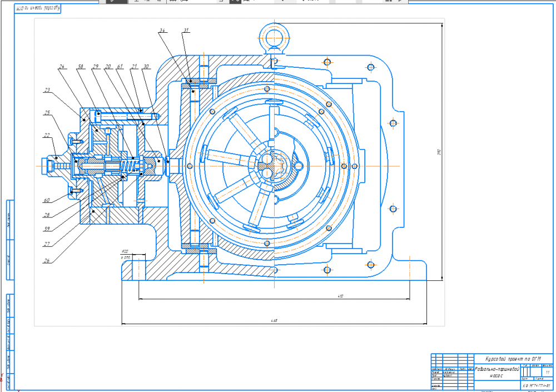Click the red XY origin marker
The width and height of the screenshot is (556, 392).
3,380
